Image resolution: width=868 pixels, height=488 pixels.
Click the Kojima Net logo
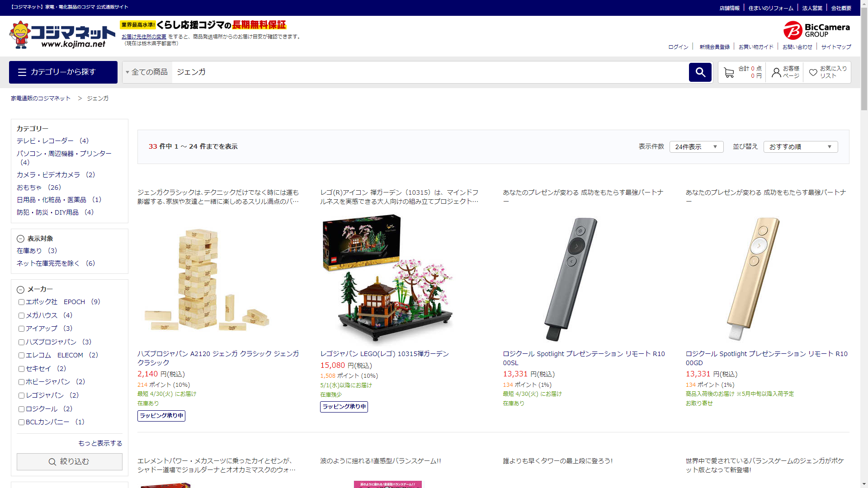click(62, 35)
